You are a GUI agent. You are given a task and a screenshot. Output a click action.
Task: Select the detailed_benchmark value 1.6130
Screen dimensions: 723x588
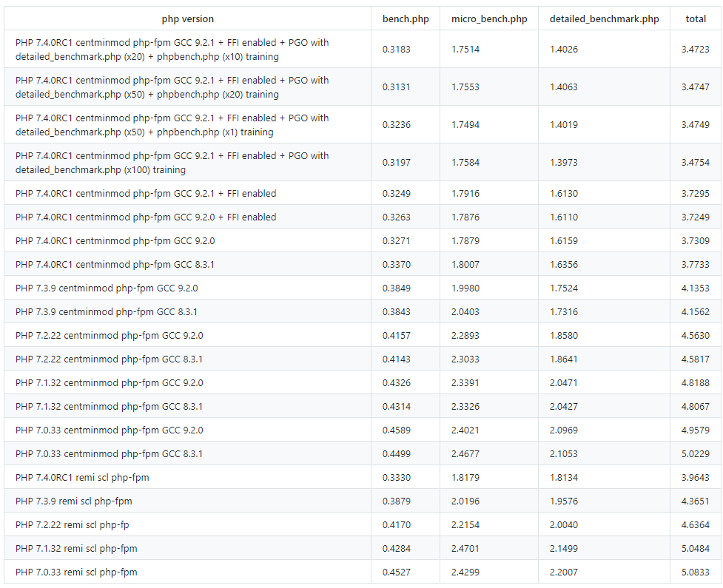pos(563,194)
